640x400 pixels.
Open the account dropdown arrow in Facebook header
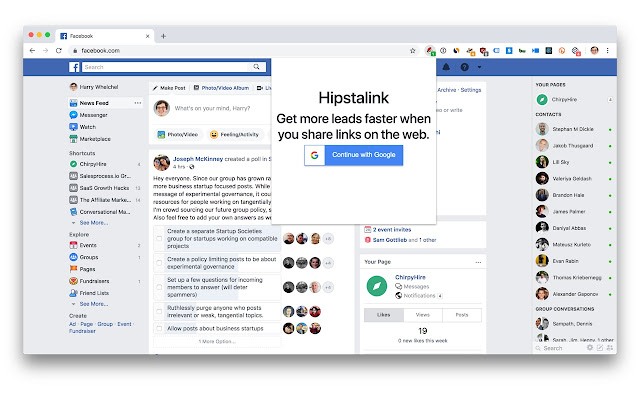tap(480, 67)
